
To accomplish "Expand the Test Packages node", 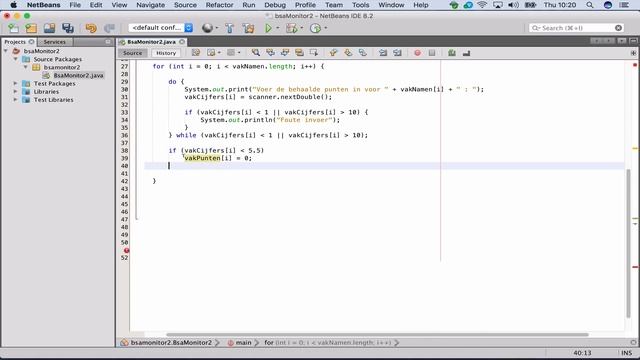I will (x=16, y=84).
